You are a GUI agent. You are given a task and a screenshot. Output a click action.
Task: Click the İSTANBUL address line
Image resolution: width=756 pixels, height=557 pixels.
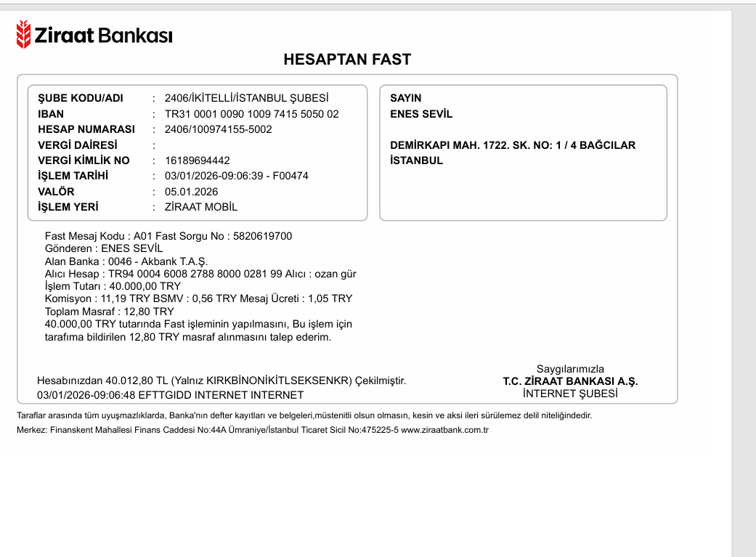point(416,160)
